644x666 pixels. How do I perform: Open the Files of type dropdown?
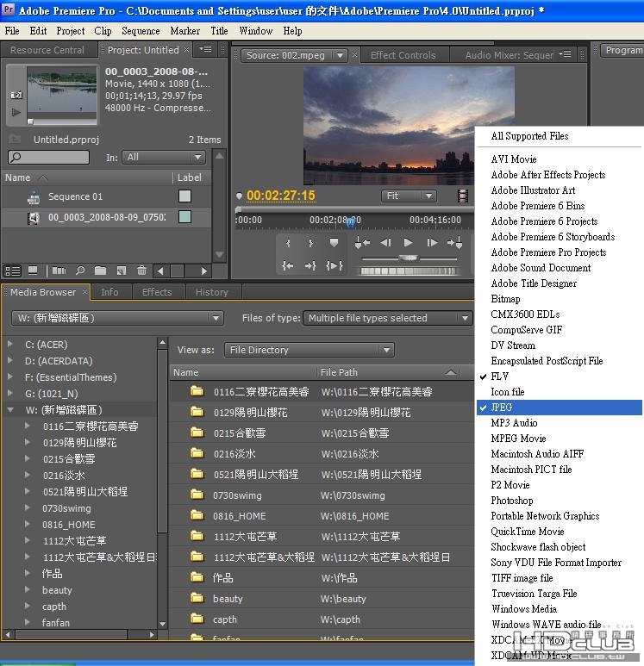pyautogui.click(x=387, y=318)
